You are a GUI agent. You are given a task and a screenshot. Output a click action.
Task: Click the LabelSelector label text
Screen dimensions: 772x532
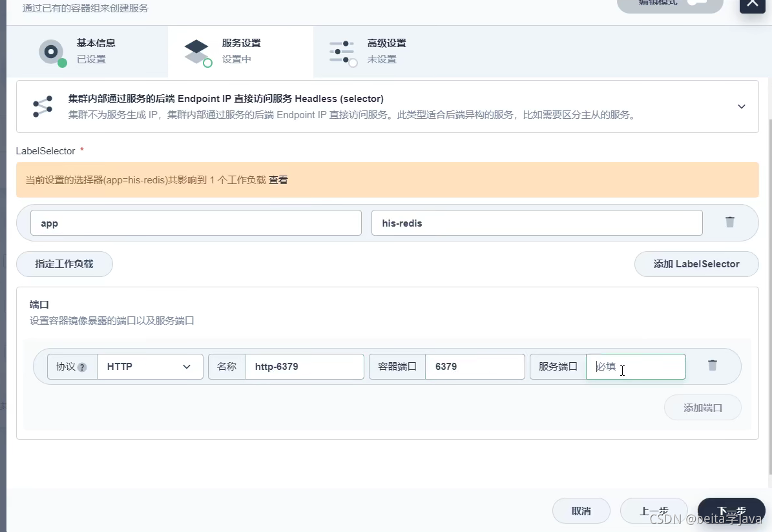point(45,151)
